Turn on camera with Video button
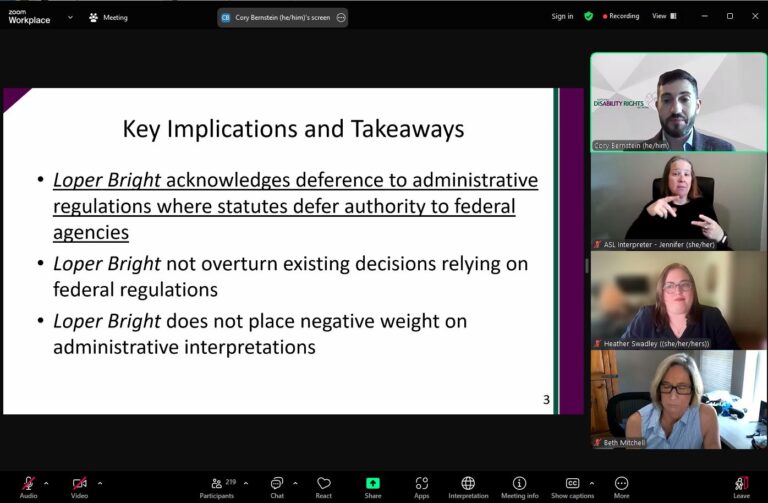Image resolution: width=768 pixels, height=503 pixels. 79,486
